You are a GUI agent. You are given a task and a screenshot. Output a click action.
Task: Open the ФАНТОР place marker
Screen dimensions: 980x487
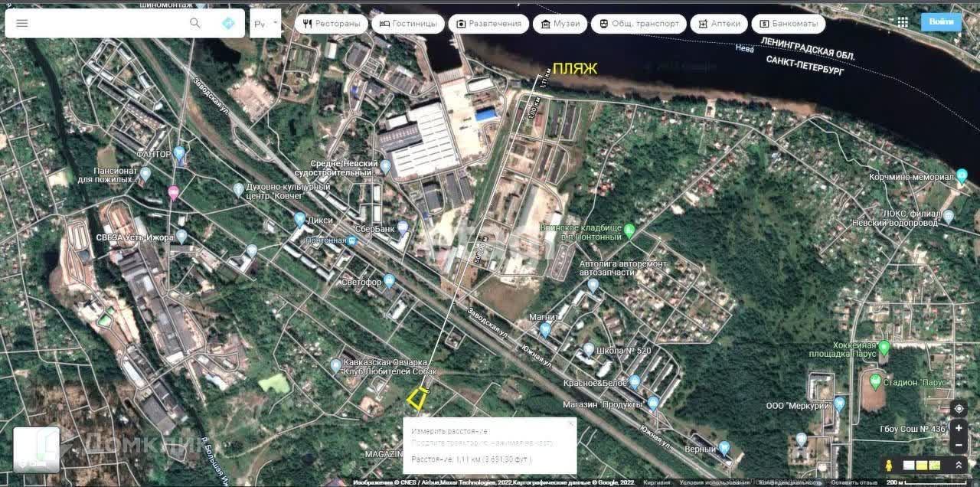click(180, 153)
